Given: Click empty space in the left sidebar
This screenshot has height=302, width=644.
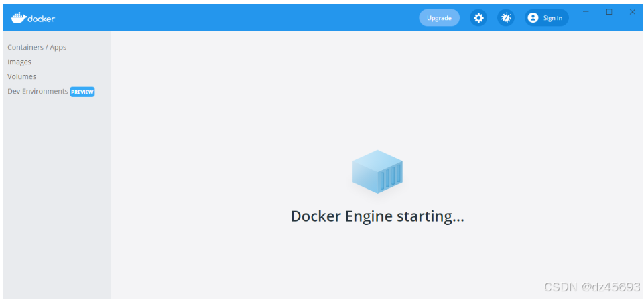Looking at the screenshot, I should (x=57, y=201).
